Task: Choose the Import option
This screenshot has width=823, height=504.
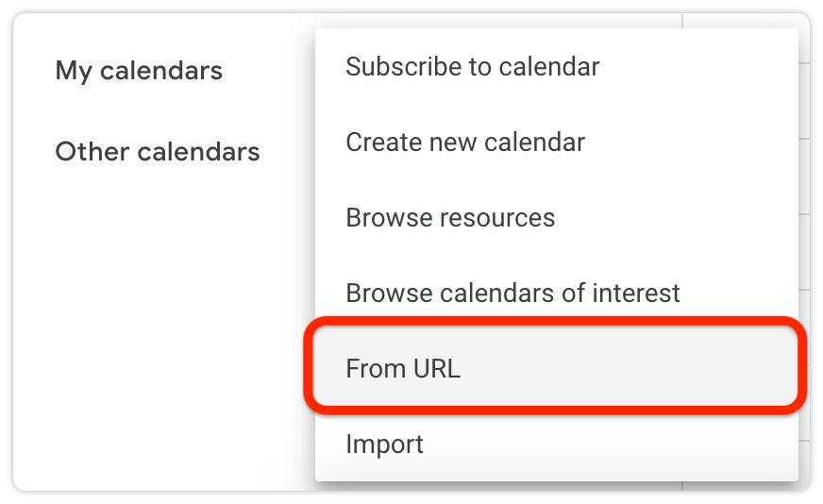Action: click(x=556, y=444)
